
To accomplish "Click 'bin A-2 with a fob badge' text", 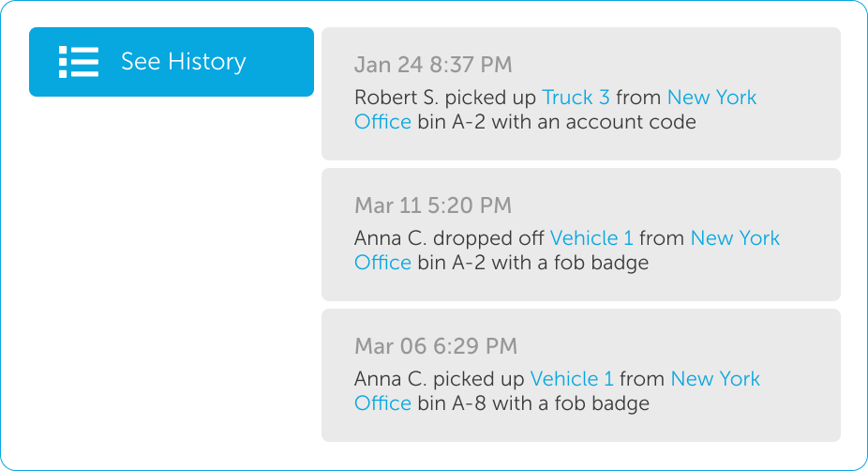I will coord(532,263).
